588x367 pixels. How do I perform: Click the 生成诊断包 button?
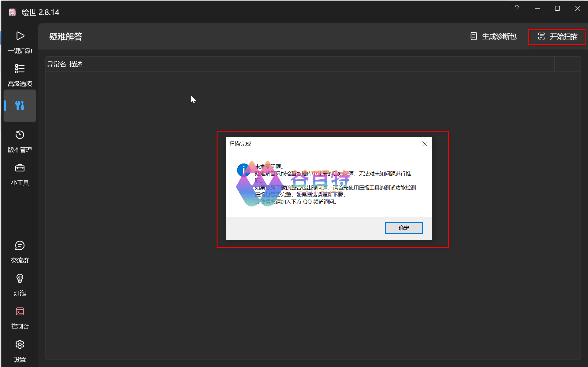[x=493, y=37]
